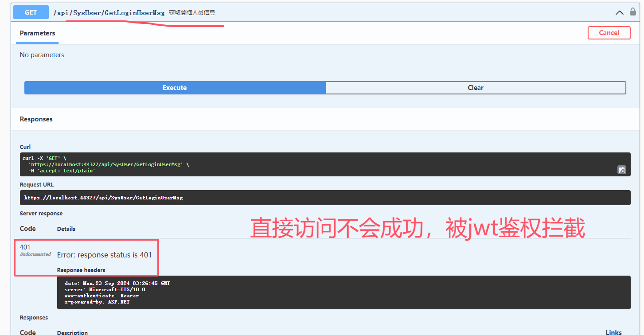Click the Code header under Server response
This screenshot has height=335, width=644.
point(28,229)
